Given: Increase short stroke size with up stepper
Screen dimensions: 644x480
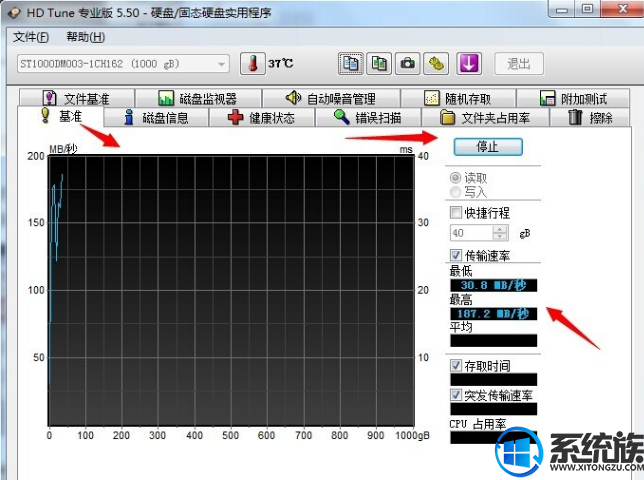Looking at the screenshot, I should coord(500,230).
